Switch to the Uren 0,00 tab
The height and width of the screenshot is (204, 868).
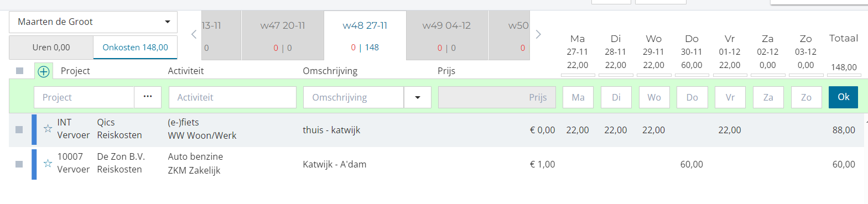click(51, 48)
